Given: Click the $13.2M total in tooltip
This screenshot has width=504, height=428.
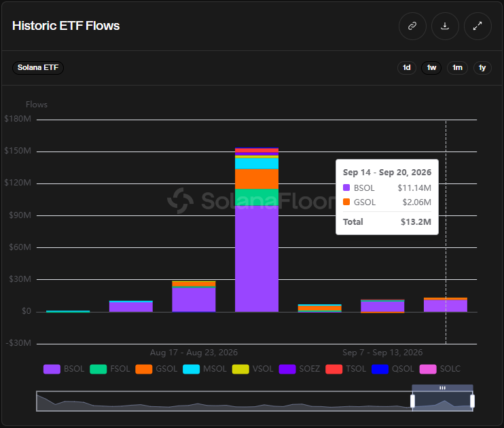Looking at the screenshot, I should [416, 222].
